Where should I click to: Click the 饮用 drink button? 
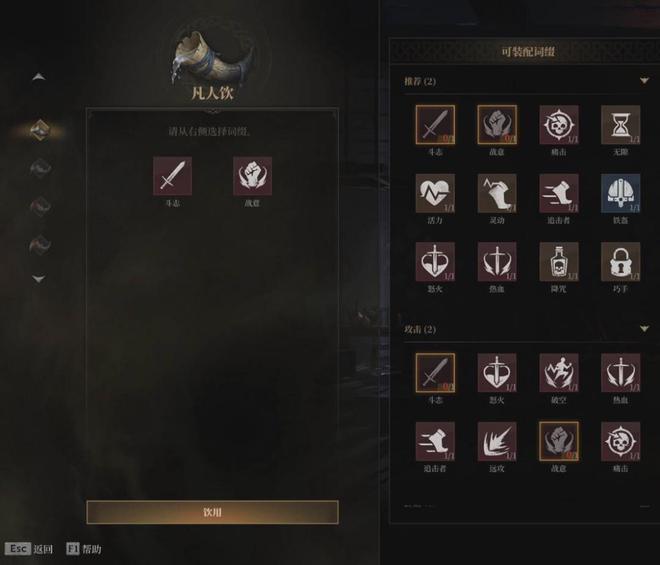click(212, 512)
